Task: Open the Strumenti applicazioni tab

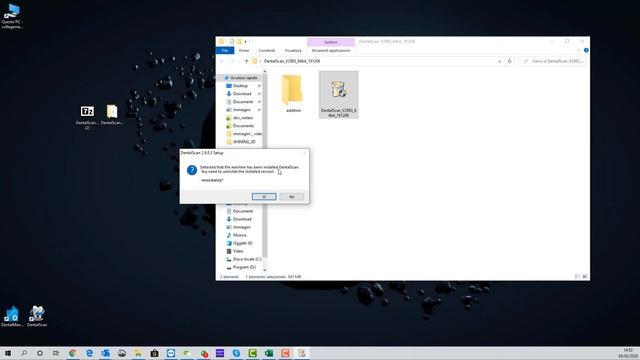Action: [x=331, y=51]
